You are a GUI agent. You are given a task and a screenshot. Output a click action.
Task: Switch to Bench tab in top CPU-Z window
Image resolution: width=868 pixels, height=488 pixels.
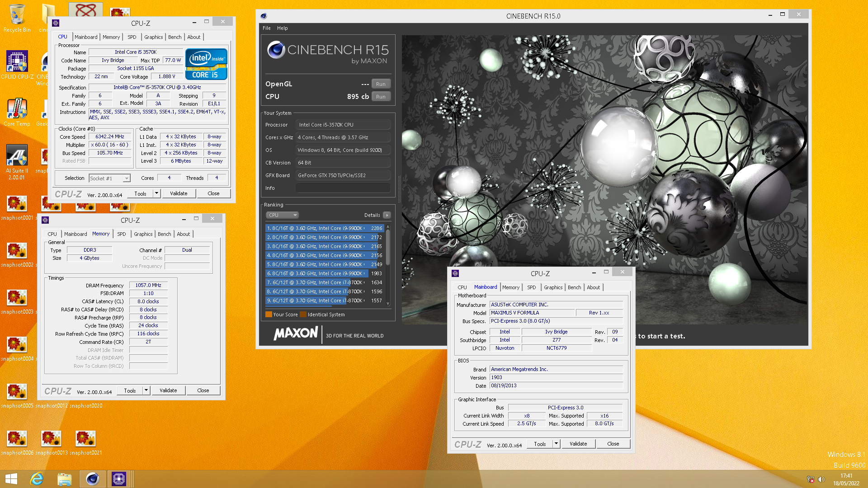point(175,37)
